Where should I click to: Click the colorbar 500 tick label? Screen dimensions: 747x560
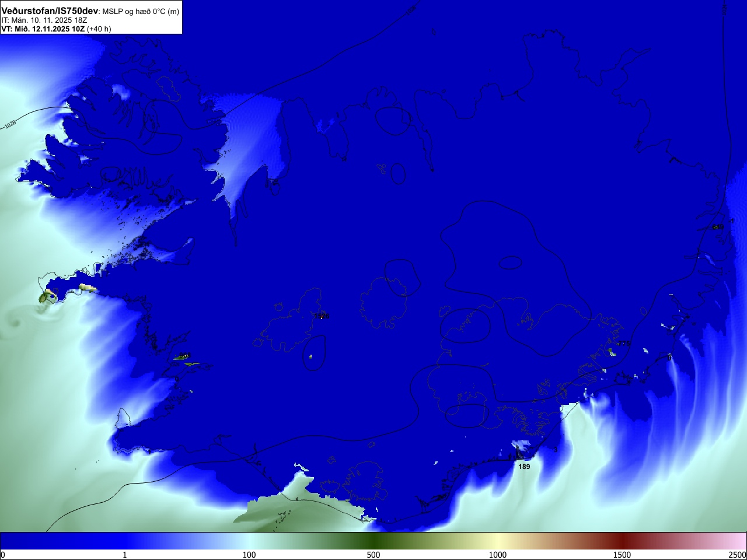click(373, 555)
